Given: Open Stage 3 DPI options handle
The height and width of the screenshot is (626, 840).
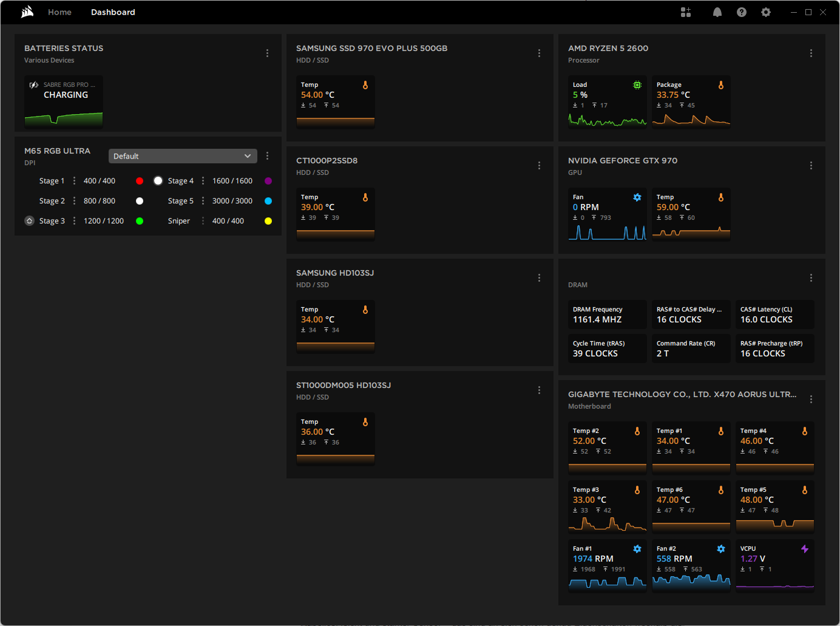Looking at the screenshot, I should pos(74,221).
